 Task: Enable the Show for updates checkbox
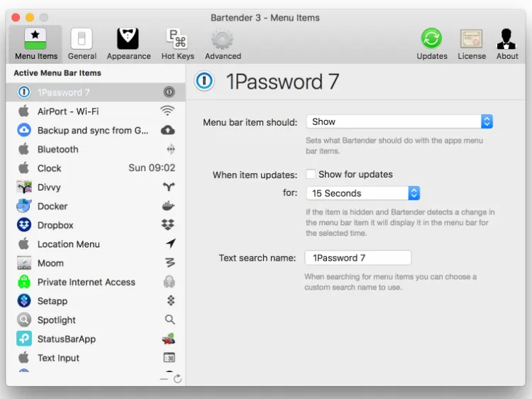click(x=311, y=174)
